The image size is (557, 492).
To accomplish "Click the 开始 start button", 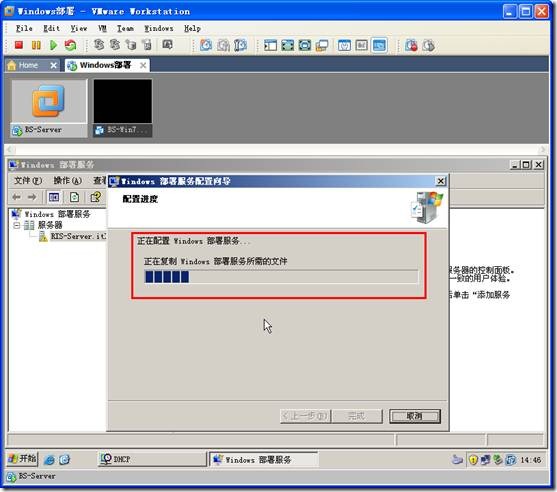I will (x=22, y=459).
